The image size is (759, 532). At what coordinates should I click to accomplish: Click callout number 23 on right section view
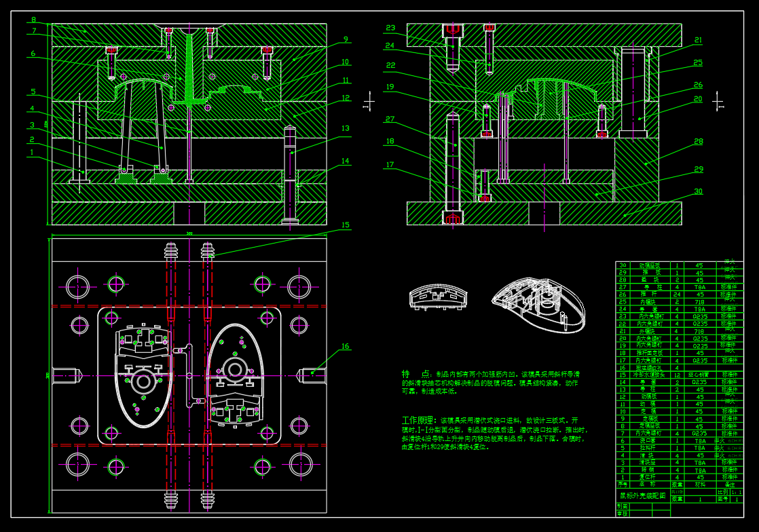coord(390,28)
